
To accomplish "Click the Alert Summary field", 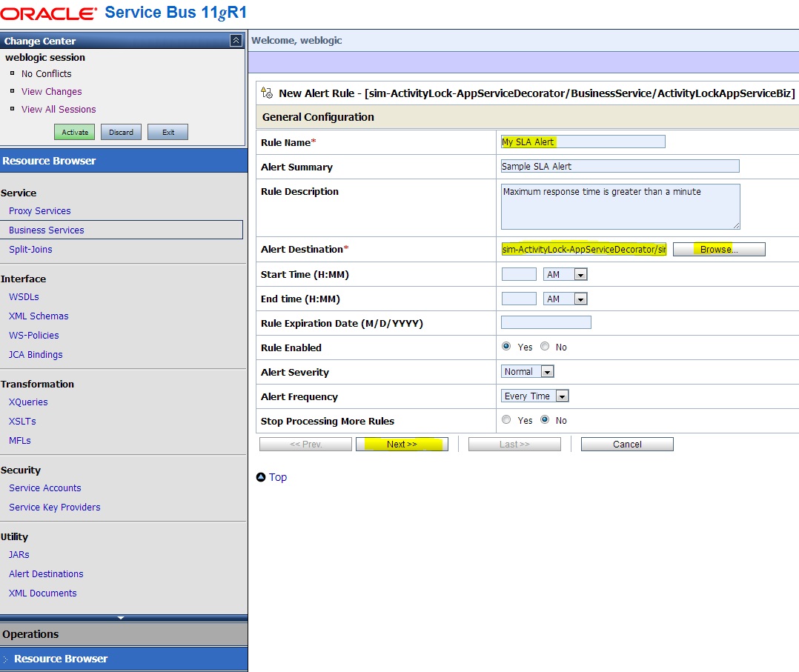I will click(620, 166).
